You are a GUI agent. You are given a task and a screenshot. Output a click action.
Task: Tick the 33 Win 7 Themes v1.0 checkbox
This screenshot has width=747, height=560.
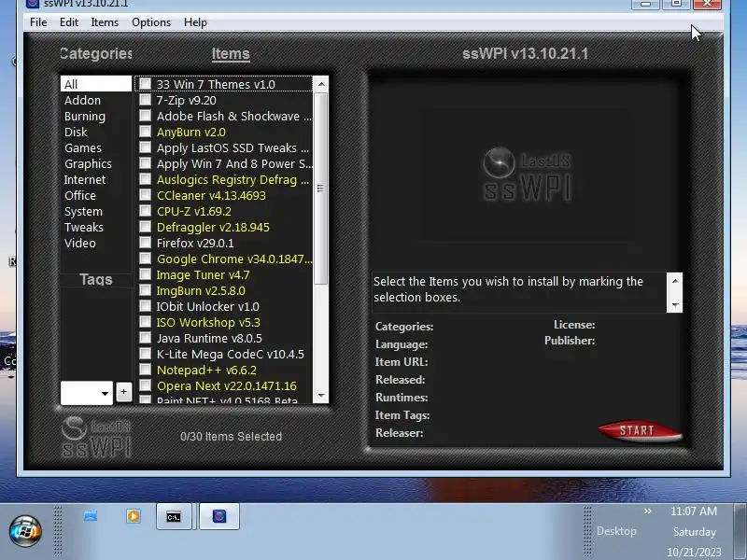coord(146,84)
